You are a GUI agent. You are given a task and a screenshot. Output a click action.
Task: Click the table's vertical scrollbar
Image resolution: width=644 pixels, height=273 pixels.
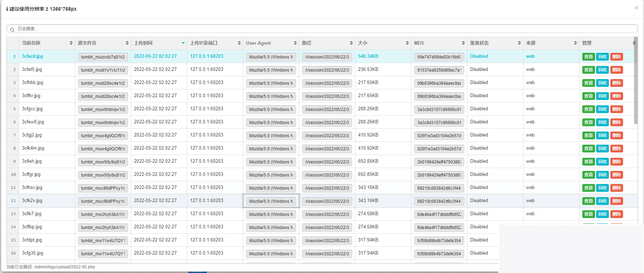pyautogui.click(x=636, y=82)
